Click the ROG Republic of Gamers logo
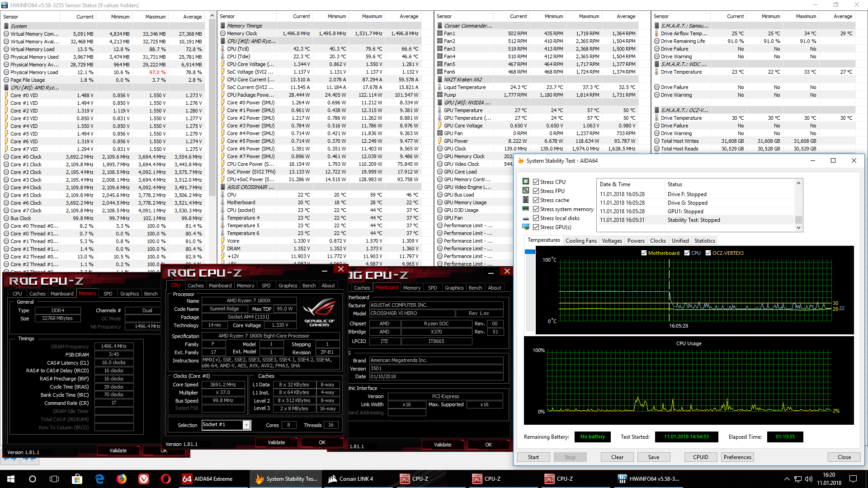The width and height of the screenshot is (868, 488). (319, 313)
